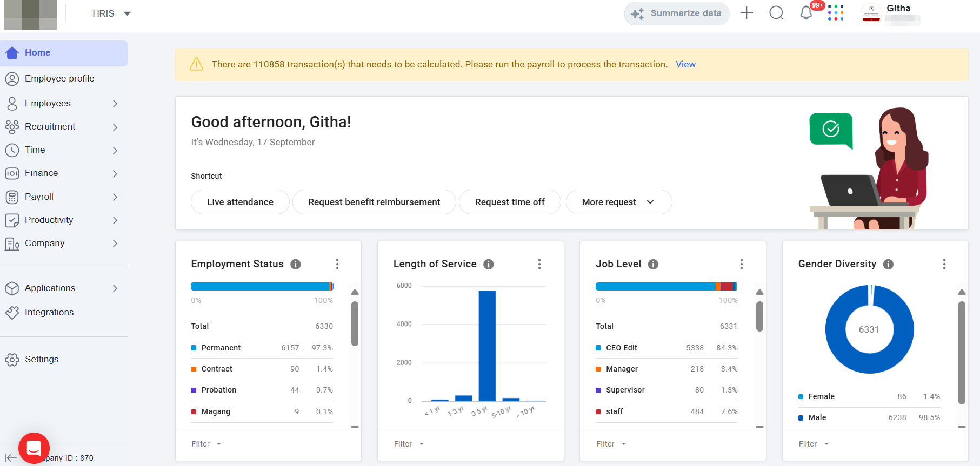Screen dimensions: 980x466
Task: Click the Live attendance shortcut button
Action: (240, 202)
